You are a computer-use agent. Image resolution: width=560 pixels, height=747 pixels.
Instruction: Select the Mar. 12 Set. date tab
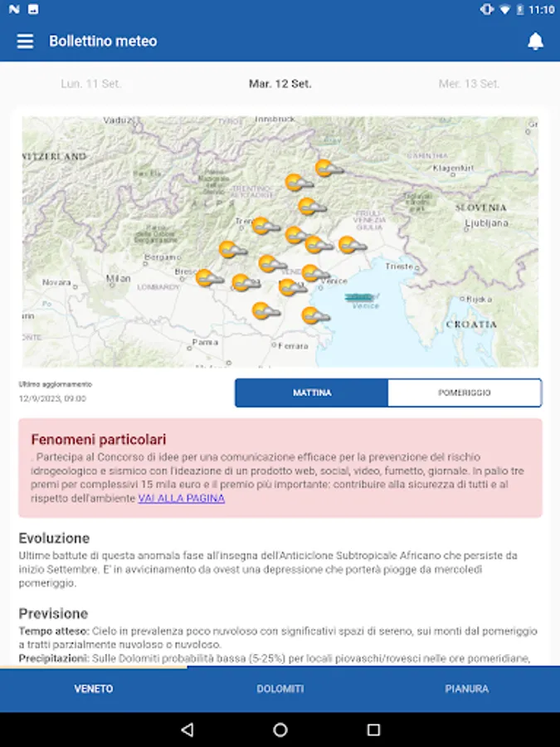[x=280, y=84]
